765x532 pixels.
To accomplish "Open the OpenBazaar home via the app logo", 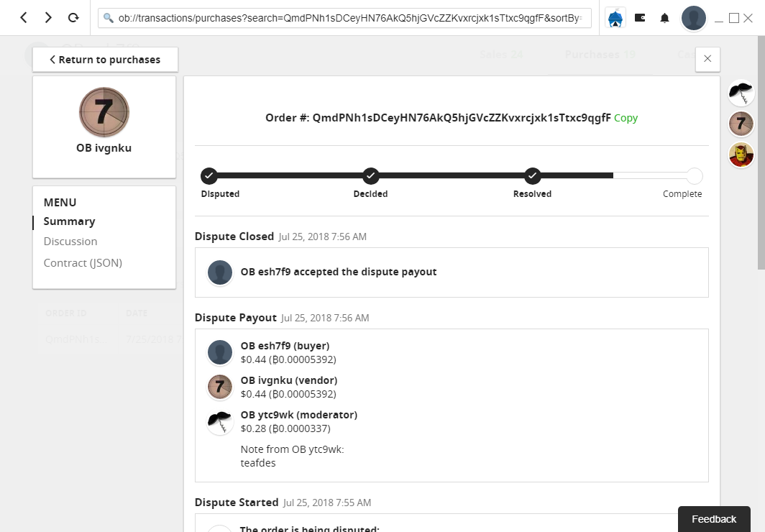I will (615, 18).
